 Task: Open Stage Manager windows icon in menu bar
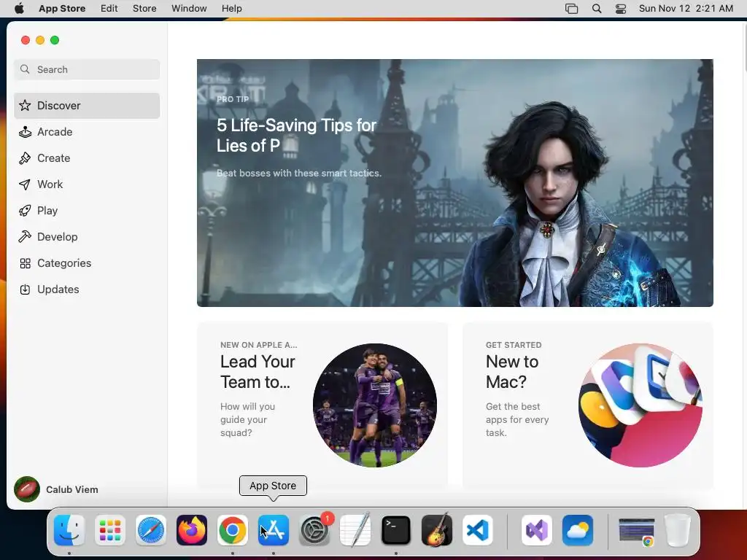tap(571, 9)
